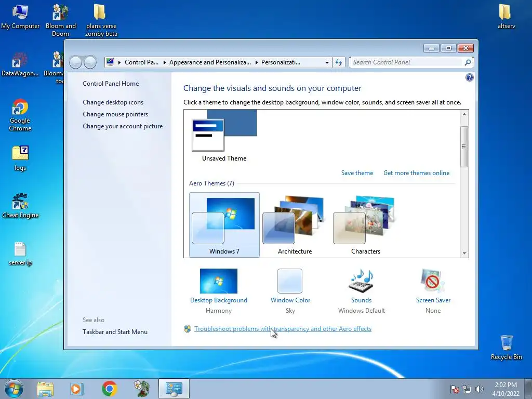The width and height of the screenshot is (532, 399).
Task: Click the Search Control Panel field
Action: [x=406, y=62]
